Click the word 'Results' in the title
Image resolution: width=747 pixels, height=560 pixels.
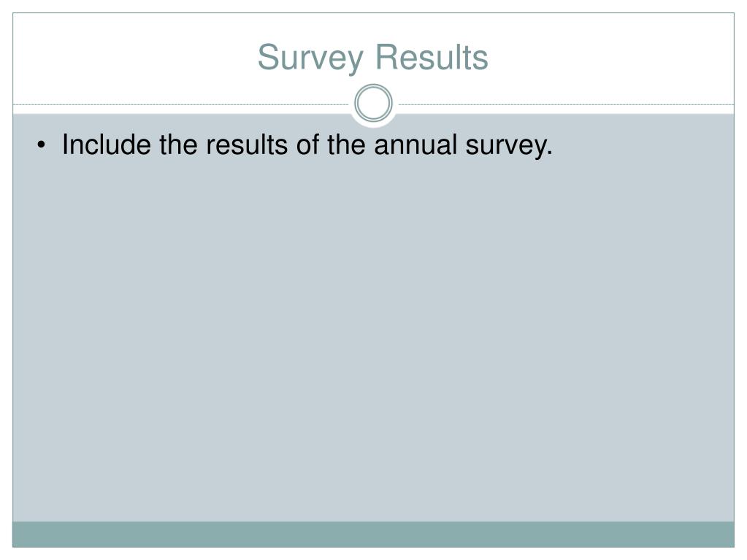pyautogui.click(x=432, y=57)
